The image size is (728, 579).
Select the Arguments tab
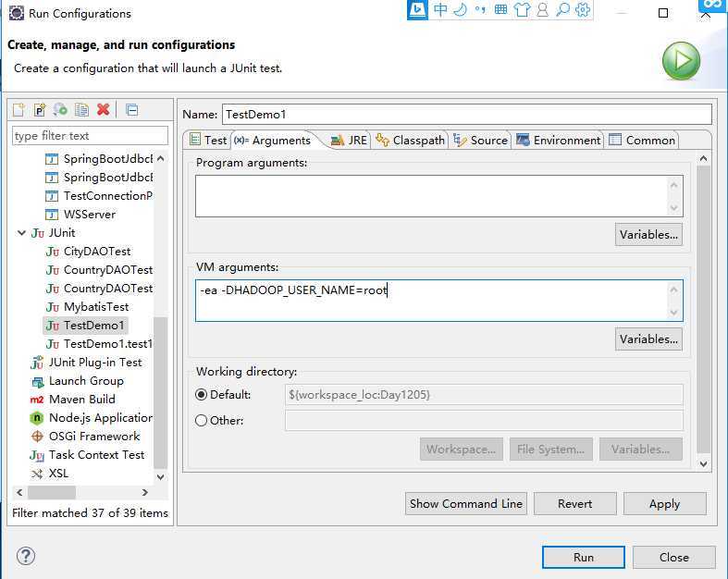point(272,141)
